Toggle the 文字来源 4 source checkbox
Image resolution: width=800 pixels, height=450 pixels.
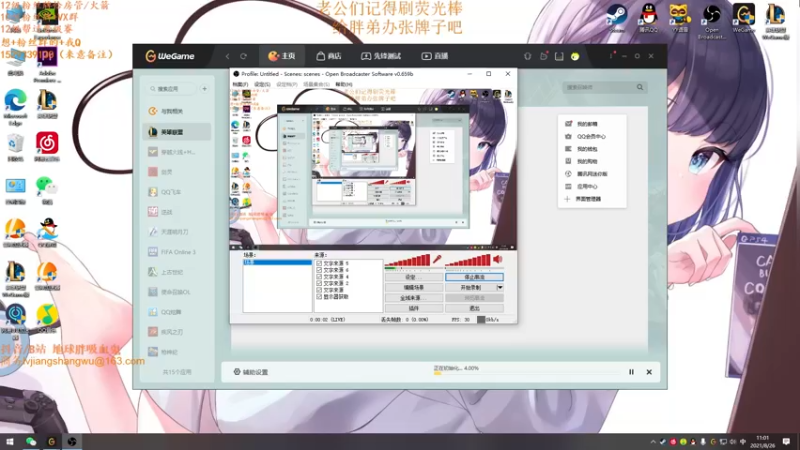[x=319, y=277]
